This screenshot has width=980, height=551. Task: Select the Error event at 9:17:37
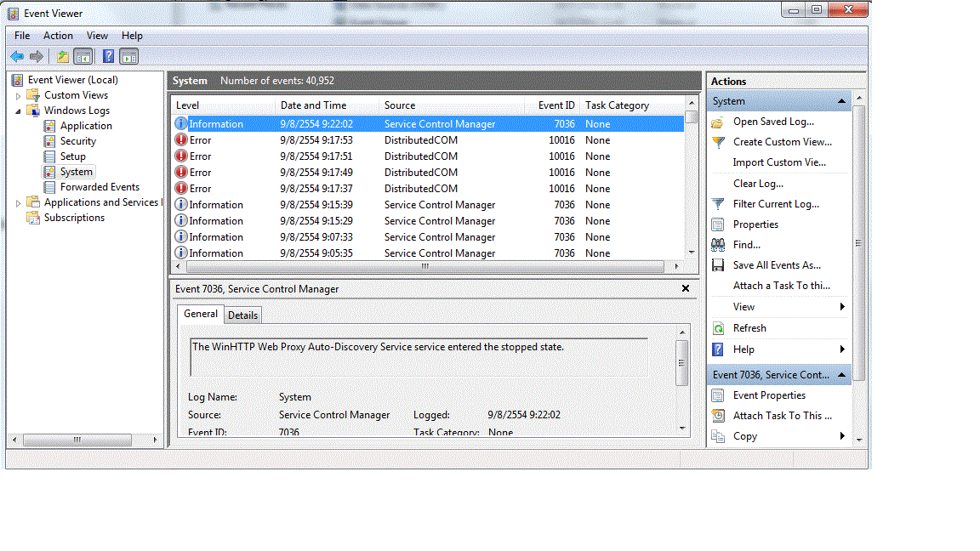pyautogui.click(x=428, y=189)
